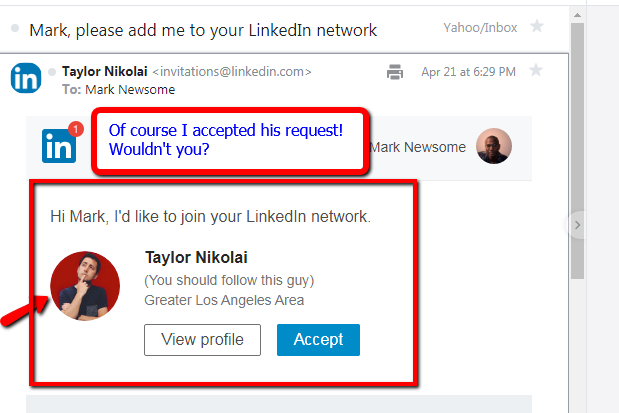Toggle the unread dot beside the subject
Screen dimensions: 619x413
pyautogui.click(x=15, y=29)
